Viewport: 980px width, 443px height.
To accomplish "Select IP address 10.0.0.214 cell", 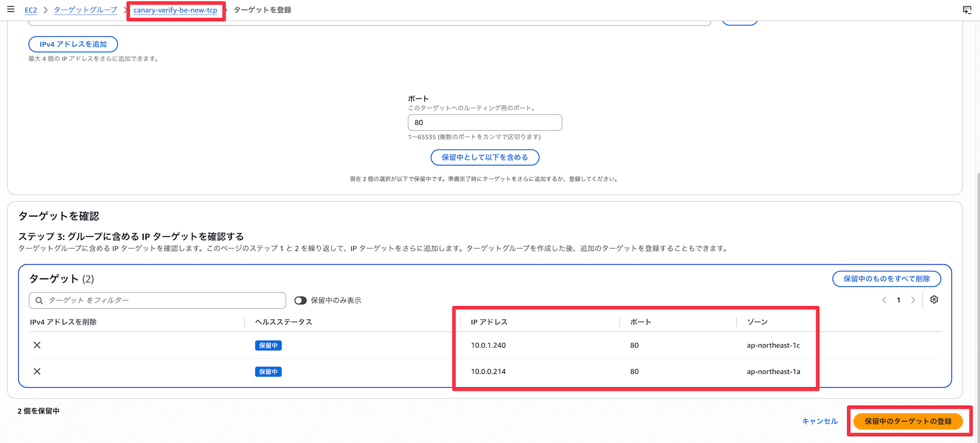I will 489,371.
